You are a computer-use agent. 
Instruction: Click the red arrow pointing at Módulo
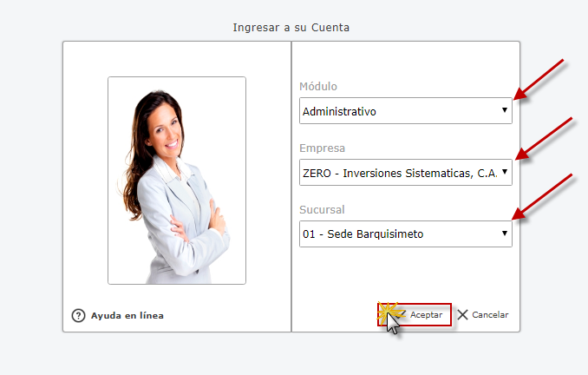coord(539,80)
